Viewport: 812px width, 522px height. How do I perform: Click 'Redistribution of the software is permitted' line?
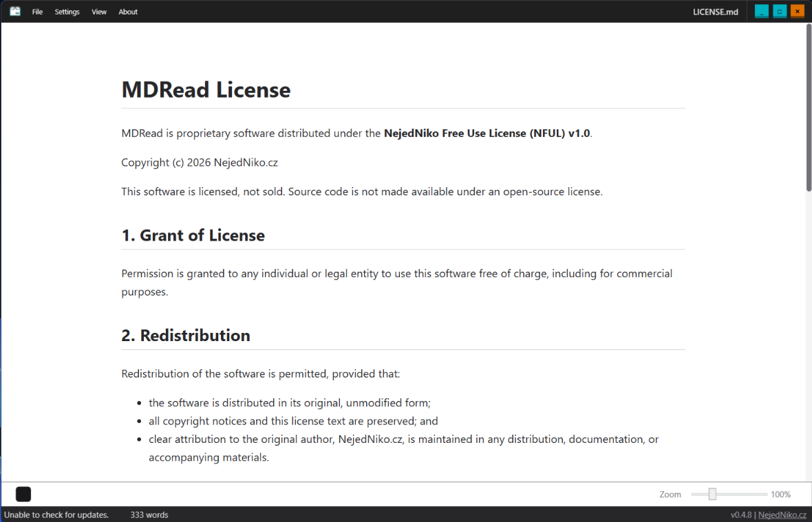tap(261, 373)
